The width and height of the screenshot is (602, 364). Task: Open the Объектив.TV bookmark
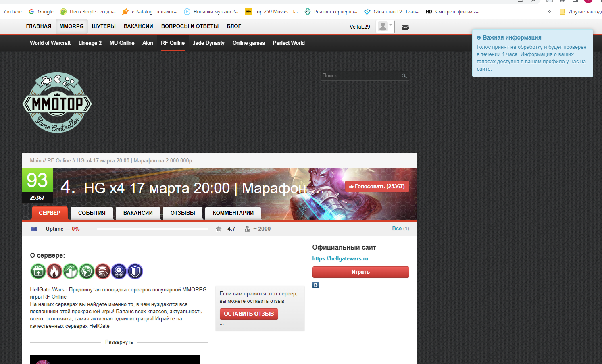(x=392, y=12)
